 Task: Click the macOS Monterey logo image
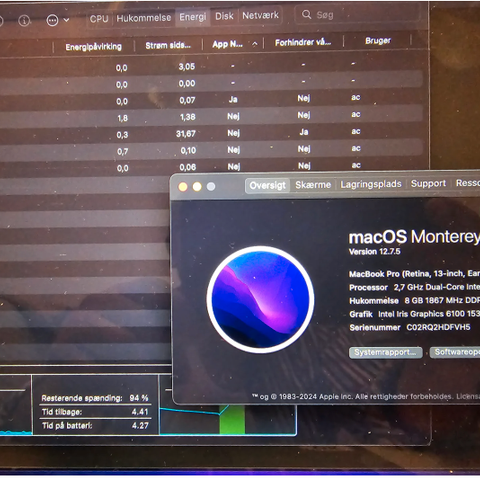click(x=260, y=300)
